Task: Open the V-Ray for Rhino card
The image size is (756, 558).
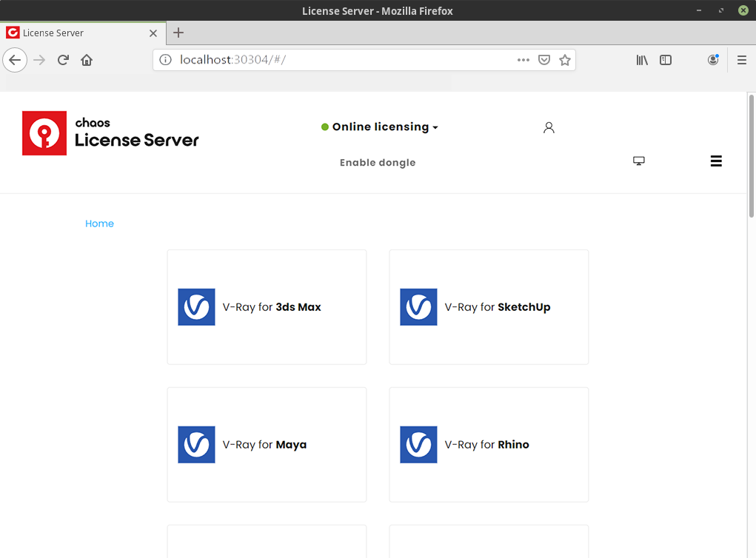Action: click(489, 444)
